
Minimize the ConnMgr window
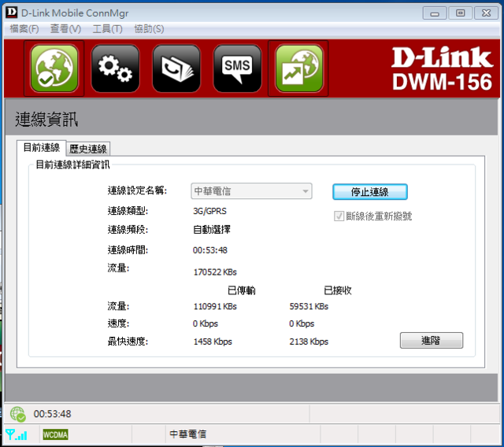click(x=435, y=13)
